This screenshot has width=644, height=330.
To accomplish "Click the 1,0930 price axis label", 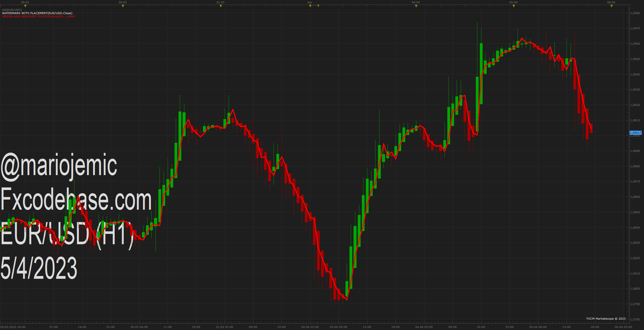I will 635,90.
